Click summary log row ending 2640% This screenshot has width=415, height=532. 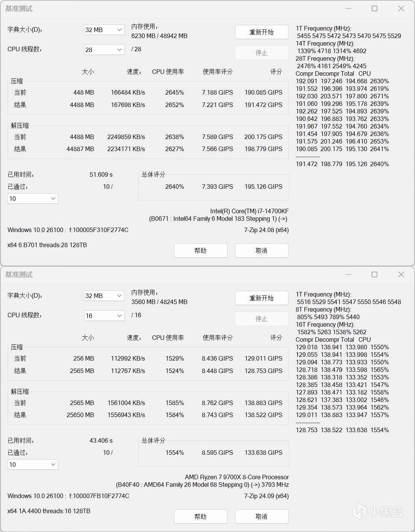point(342,164)
